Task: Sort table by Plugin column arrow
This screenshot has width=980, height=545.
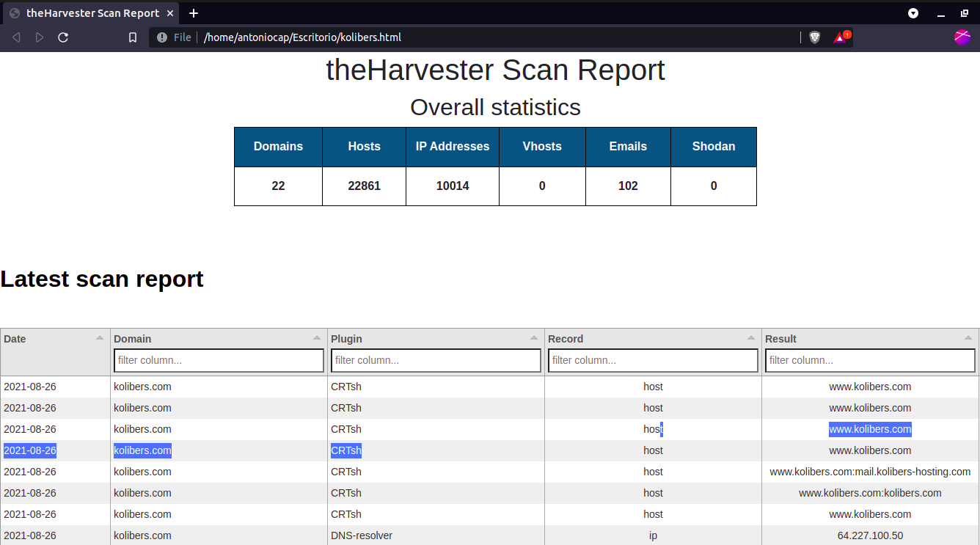Action: tap(534, 338)
